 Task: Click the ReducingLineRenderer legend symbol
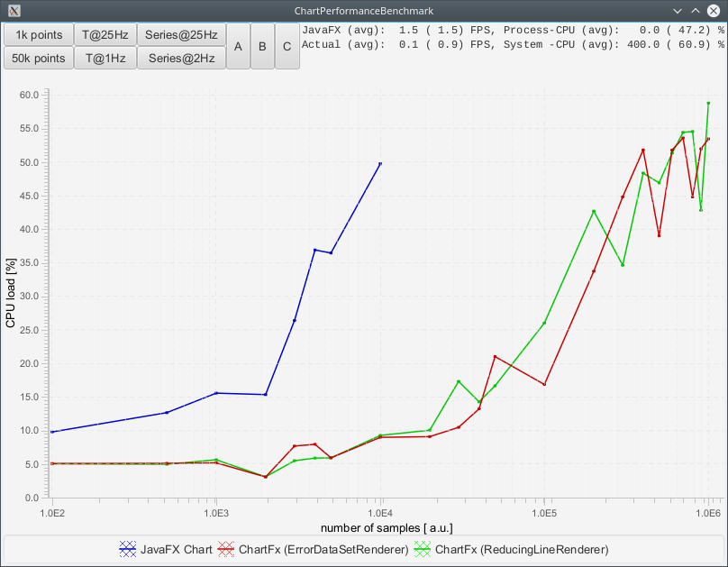coord(423,549)
